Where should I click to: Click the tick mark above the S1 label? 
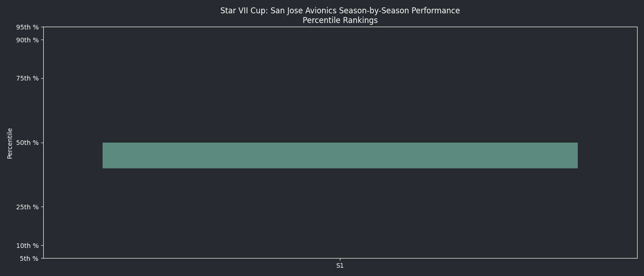pos(340,259)
